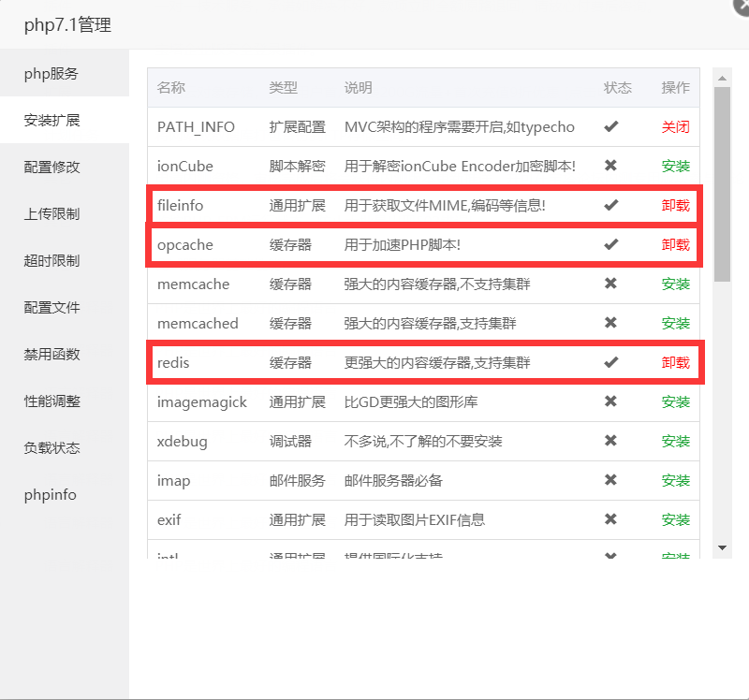Click the scrollbar up arrow in extension list
Viewport: 749px width, 700px height.
[722, 77]
